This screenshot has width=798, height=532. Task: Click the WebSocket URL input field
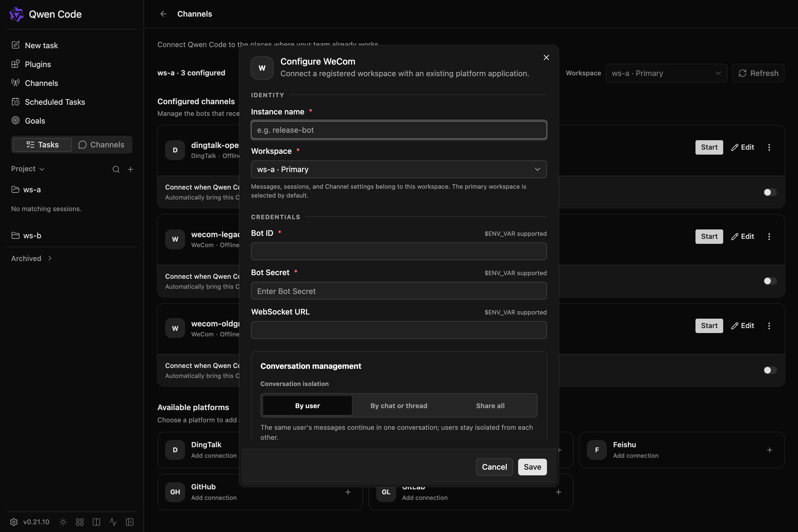(x=399, y=330)
